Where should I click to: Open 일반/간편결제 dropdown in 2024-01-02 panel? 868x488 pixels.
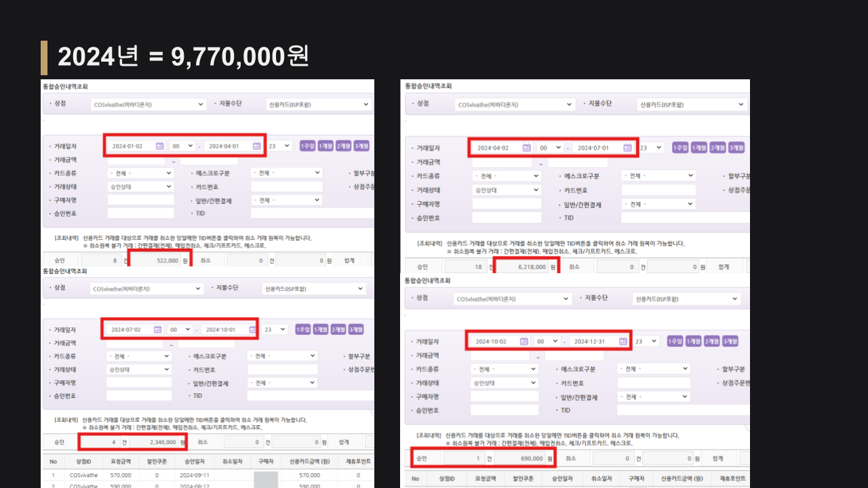pyautogui.click(x=285, y=200)
